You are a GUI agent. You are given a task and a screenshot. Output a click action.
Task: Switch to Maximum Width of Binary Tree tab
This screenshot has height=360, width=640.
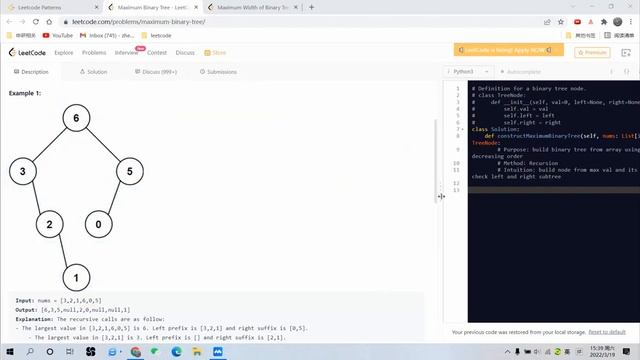tap(253, 7)
